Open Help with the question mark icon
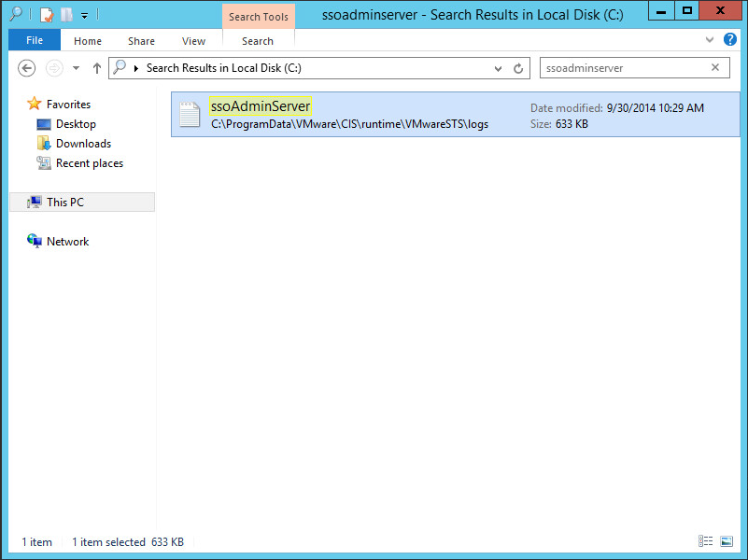Screen dimensions: 748x560 (x=730, y=39)
